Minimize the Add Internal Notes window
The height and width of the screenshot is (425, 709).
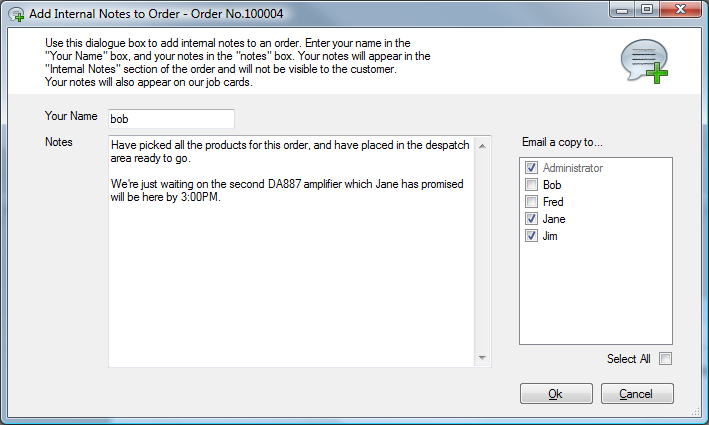(x=624, y=10)
